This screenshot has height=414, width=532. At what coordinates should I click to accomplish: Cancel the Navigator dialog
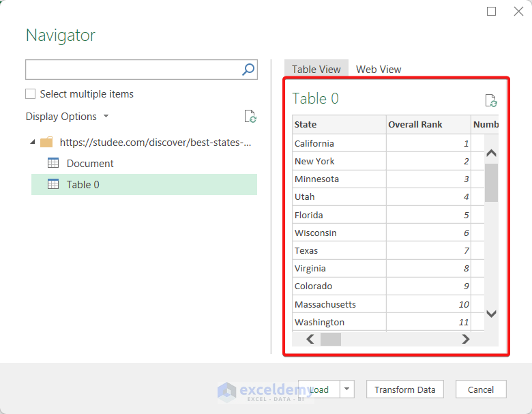tap(481, 389)
